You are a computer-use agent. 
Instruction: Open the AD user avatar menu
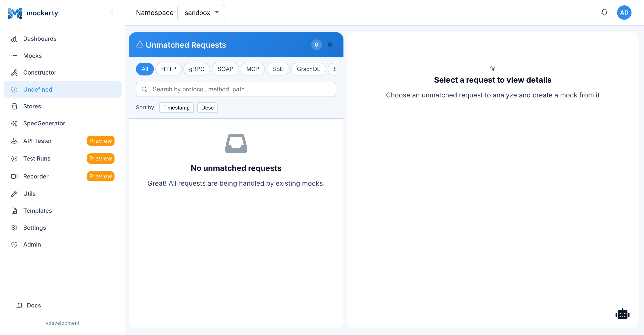tap(624, 13)
